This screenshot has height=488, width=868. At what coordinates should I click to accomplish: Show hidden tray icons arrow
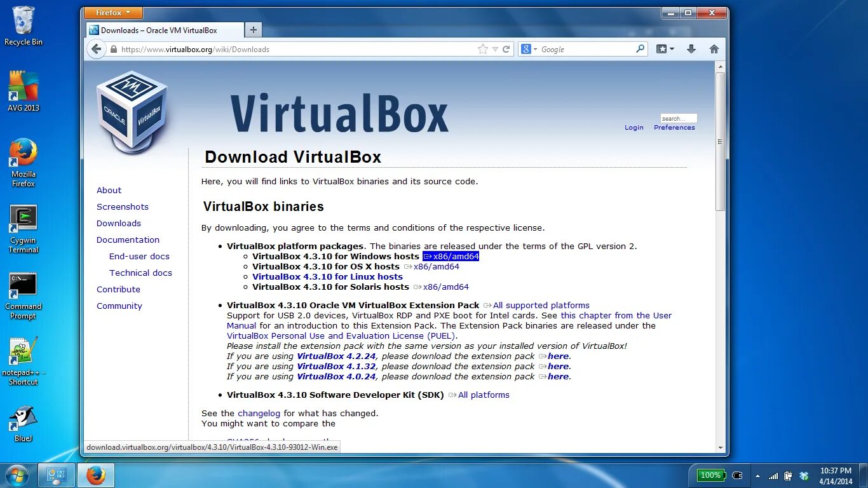coord(757,476)
